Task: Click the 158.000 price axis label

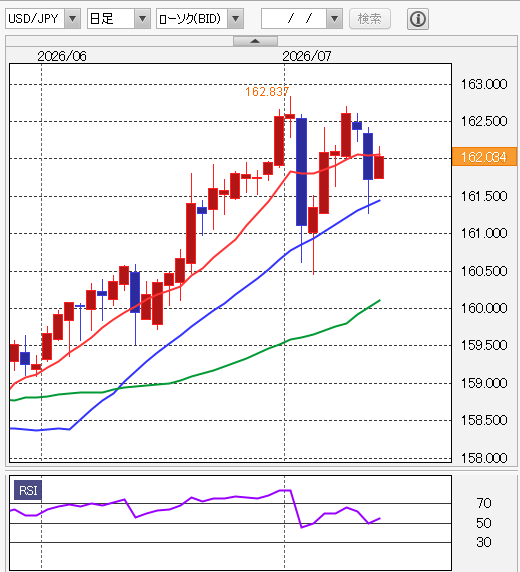Action: coord(484,458)
